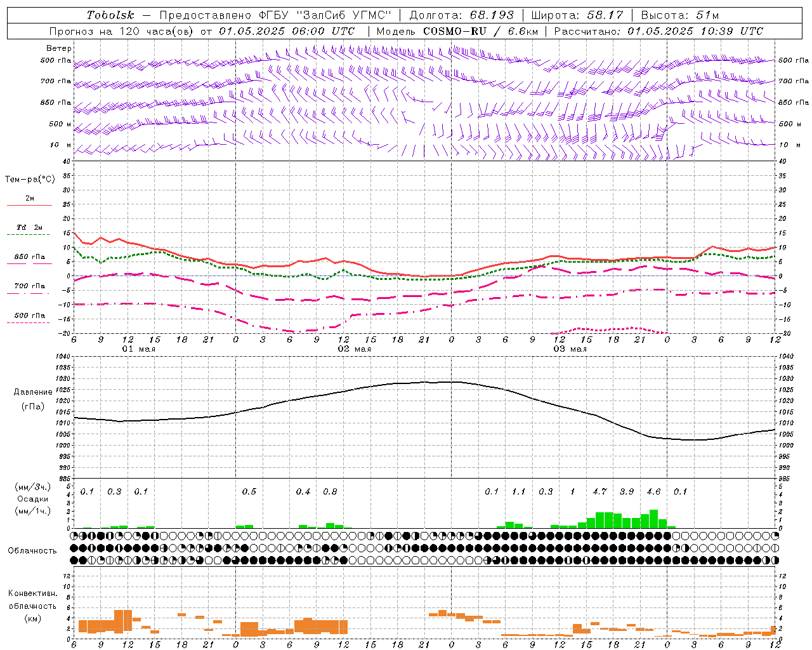Click the 03 мая date label
The image size is (812, 650).
pos(570,349)
